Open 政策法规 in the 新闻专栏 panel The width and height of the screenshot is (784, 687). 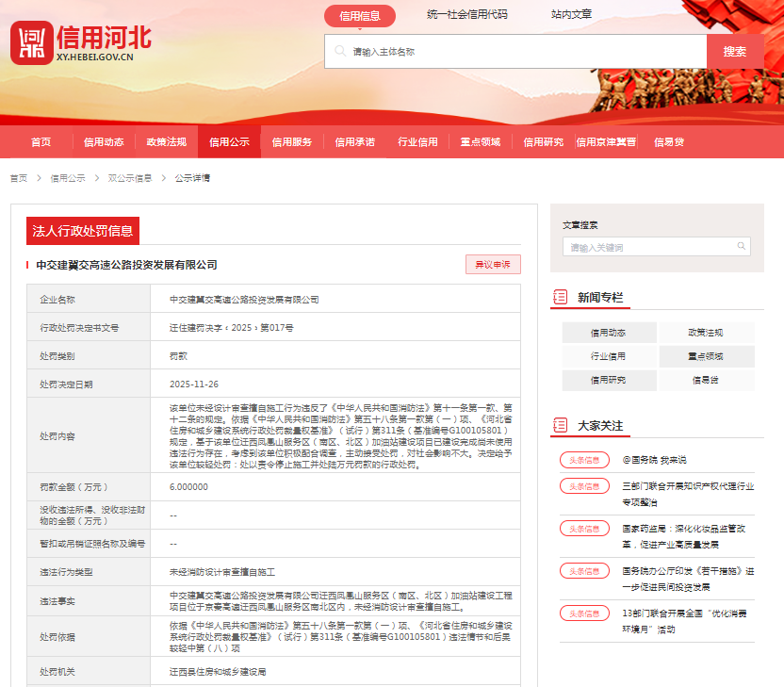click(706, 333)
